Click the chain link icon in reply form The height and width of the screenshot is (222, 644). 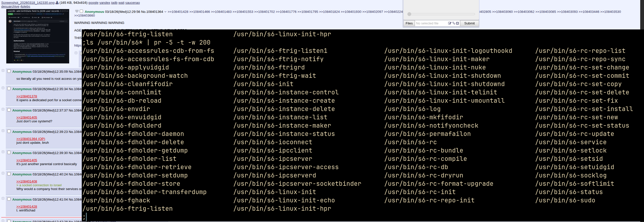click(454, 23)
